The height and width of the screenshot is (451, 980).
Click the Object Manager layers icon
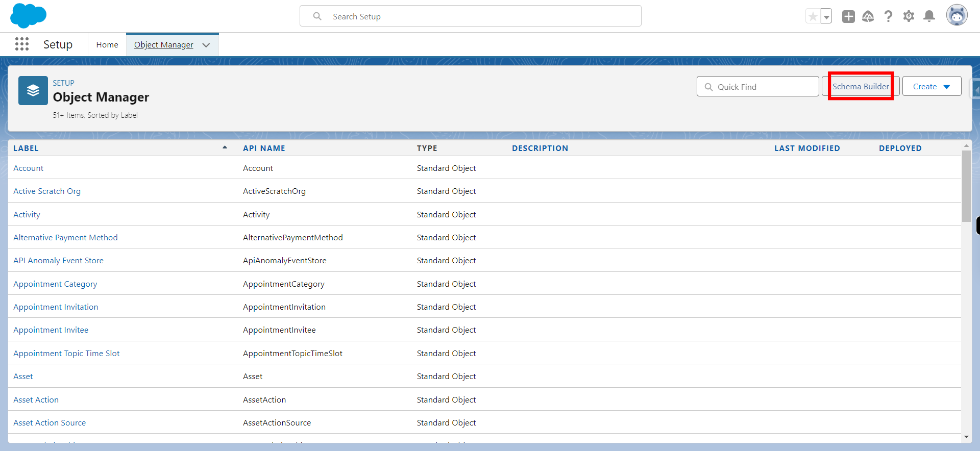[33, 91]
